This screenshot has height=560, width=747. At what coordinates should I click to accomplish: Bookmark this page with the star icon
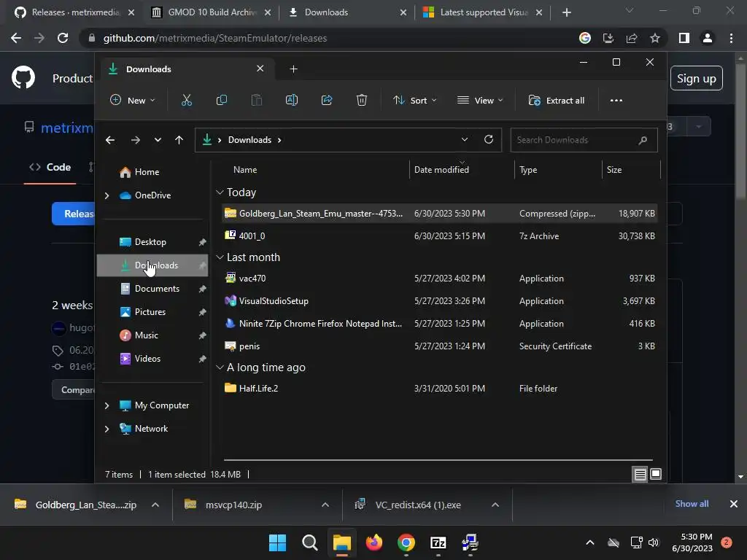655,38
